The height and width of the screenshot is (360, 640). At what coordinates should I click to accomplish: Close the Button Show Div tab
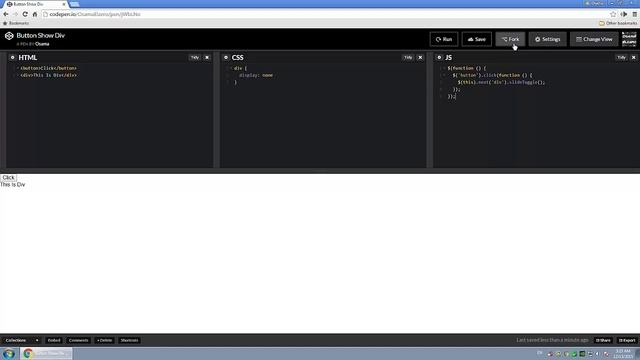64,4
